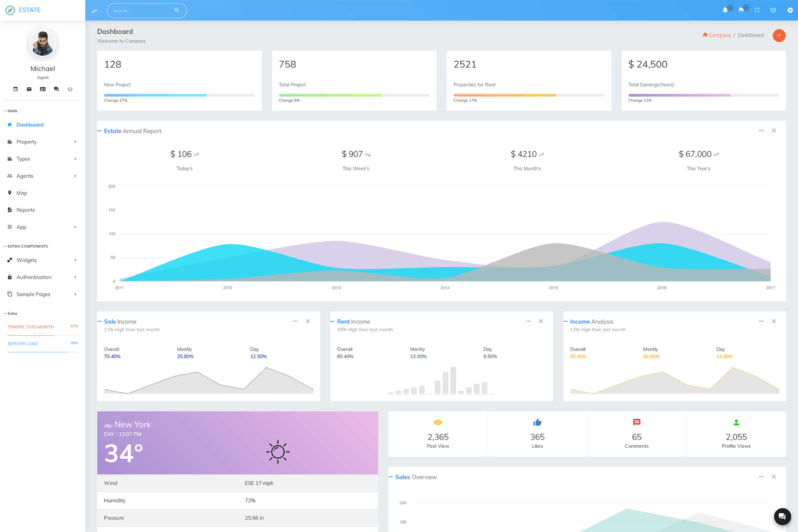Open the notifications bell in the top bar
Image resolution: width=798 pixels, height=532 pixels.
tap(725, 10)
